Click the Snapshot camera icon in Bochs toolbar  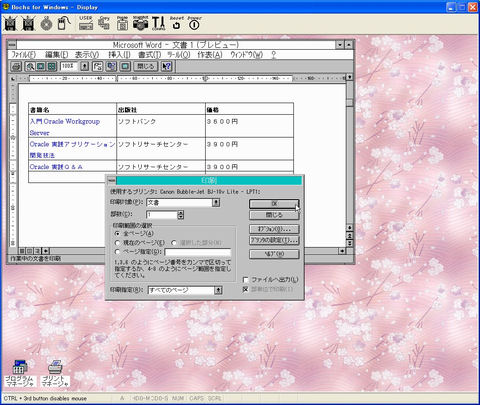click(x=140, y=23)
